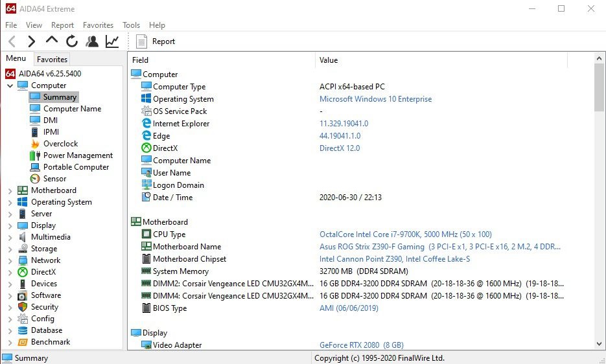Screen dimensions: 606x364
Task: Click the Security shield icon
Action: (x=23, y=307)
